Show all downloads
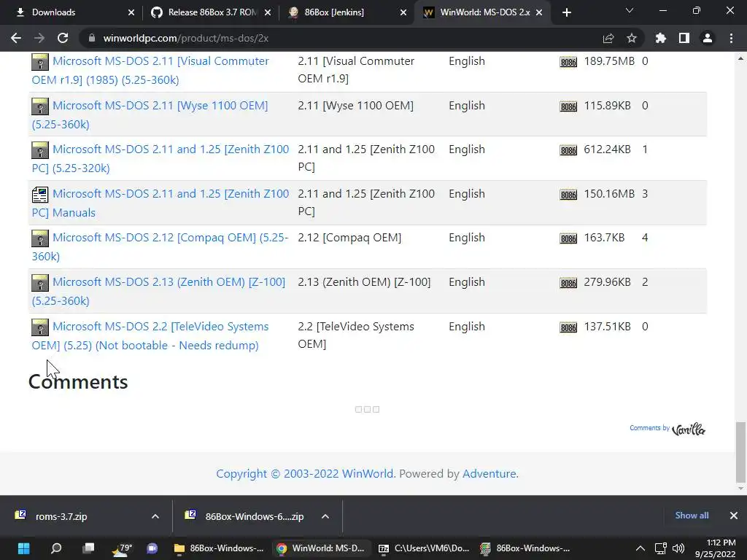Image resolution: width=747 pixels, height=560 pixels. click(692, 516)
